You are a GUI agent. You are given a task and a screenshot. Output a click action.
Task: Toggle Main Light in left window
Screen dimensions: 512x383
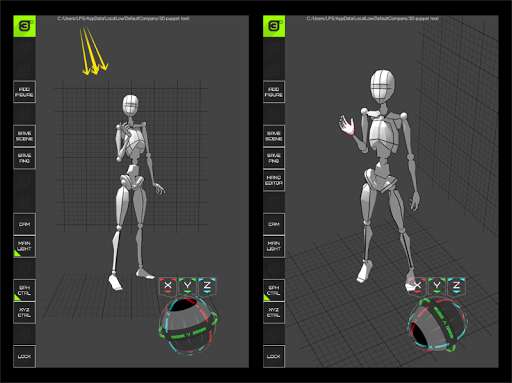[x=24, y=246]
